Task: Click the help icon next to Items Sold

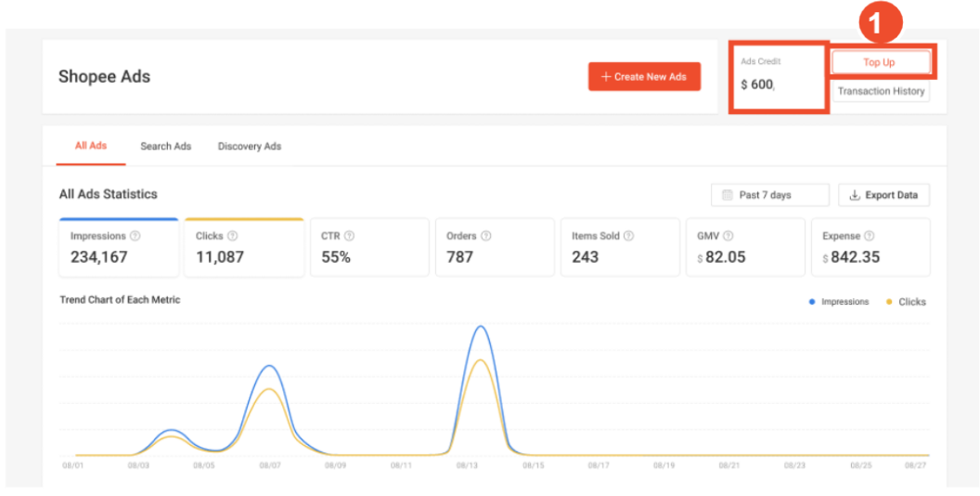Action: [x=629, y=237]
